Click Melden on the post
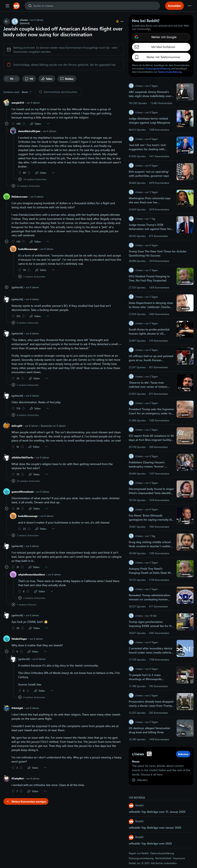The width and height of the screenshot is (197, 868). [x=67, y=79]
